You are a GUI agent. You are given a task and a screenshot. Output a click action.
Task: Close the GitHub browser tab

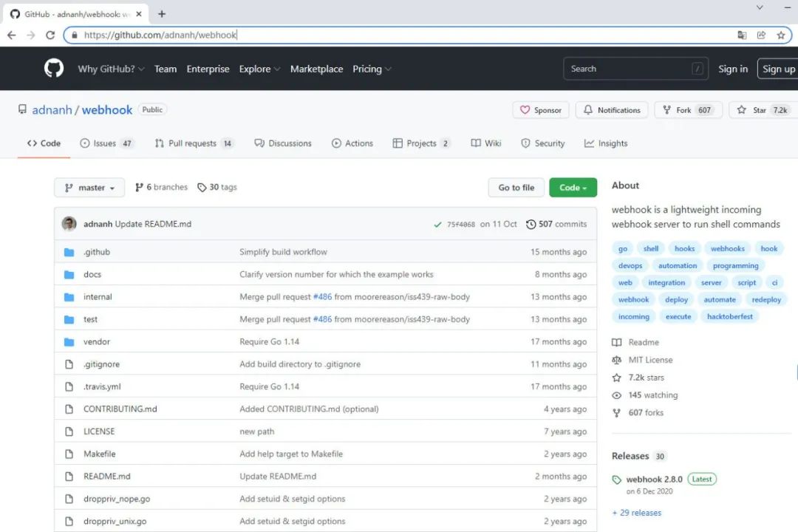coord(139,14)
